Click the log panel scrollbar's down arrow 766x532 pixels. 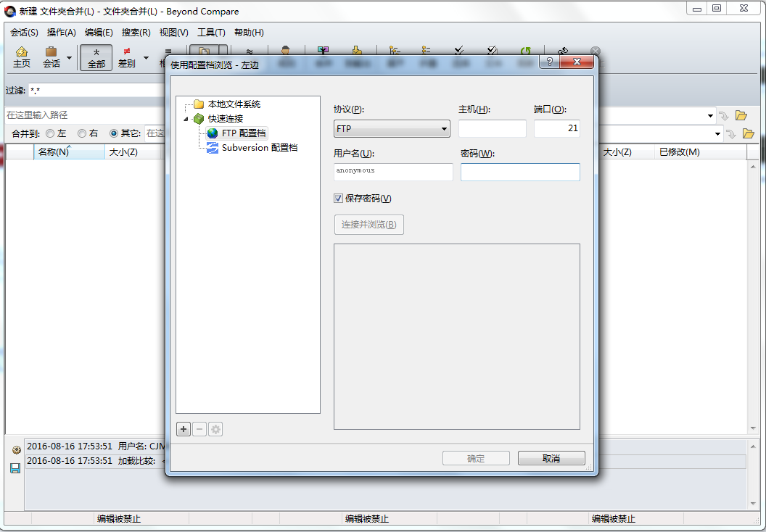point(753,504)
